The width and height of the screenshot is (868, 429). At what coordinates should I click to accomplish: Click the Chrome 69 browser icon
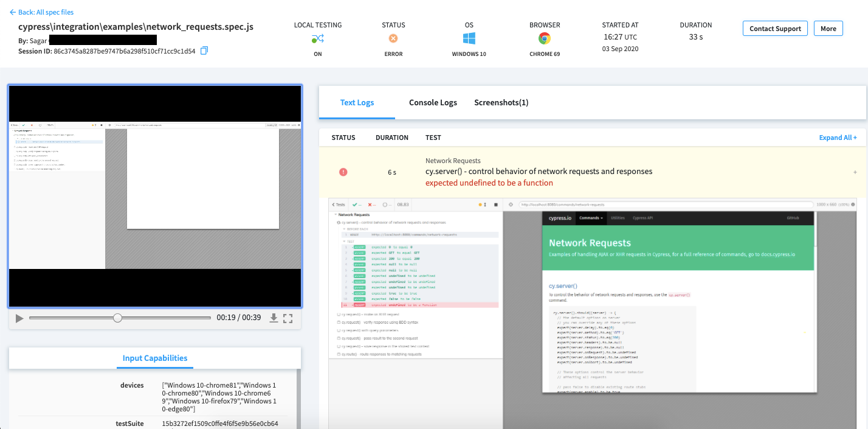(544, 38)
